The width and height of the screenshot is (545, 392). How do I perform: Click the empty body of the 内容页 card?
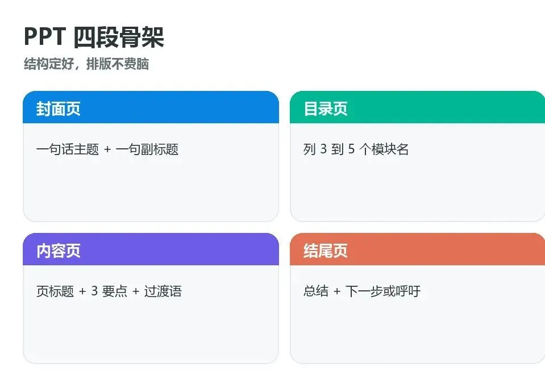tap(151, 330)
